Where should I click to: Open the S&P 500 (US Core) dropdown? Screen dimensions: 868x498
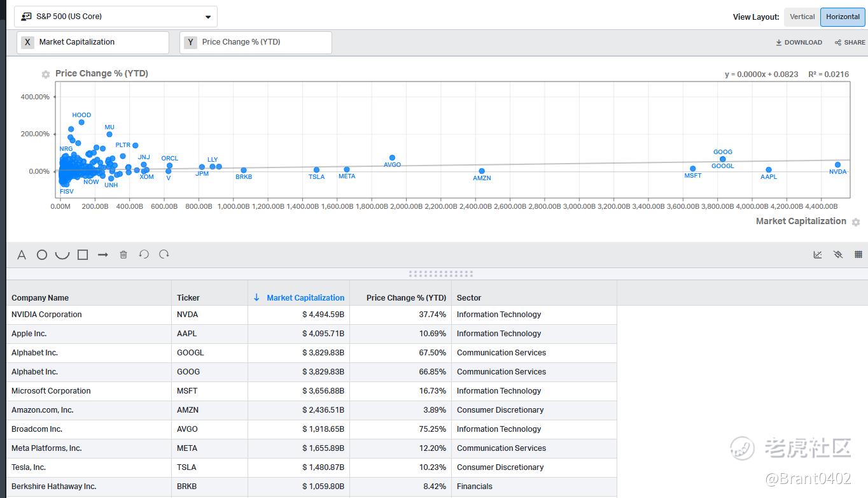click(116, 17)
